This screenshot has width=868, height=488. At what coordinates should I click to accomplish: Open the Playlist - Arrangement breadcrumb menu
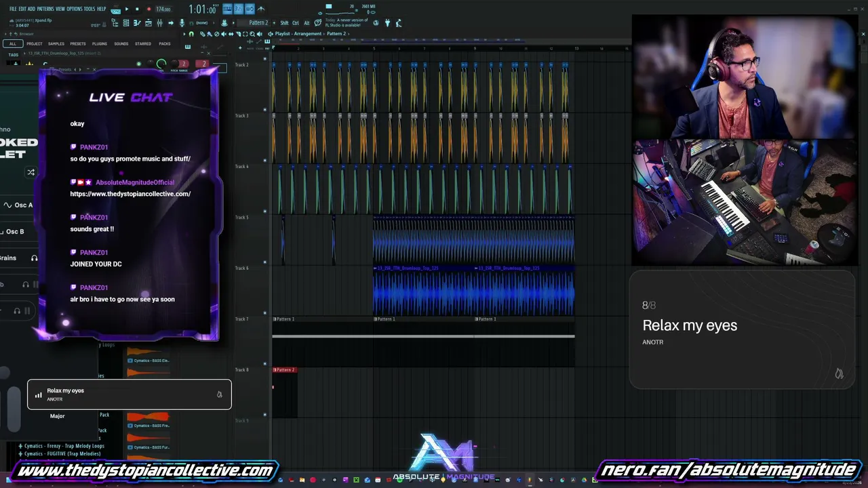pyautogui.click(x=299, y=34)
